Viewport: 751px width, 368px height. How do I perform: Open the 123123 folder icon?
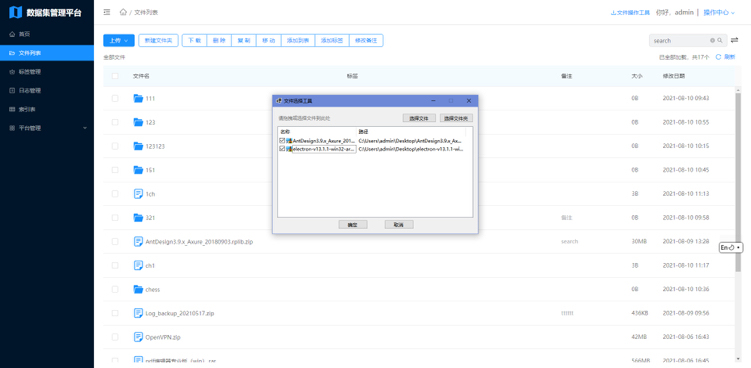pos(138,146)
